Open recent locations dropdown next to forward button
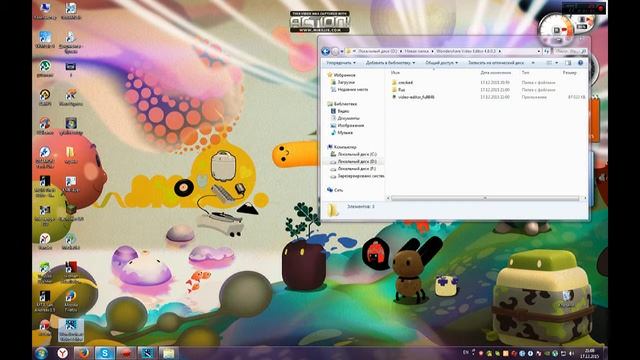Screen dimensions: 640x360 [x=341, y=51]
